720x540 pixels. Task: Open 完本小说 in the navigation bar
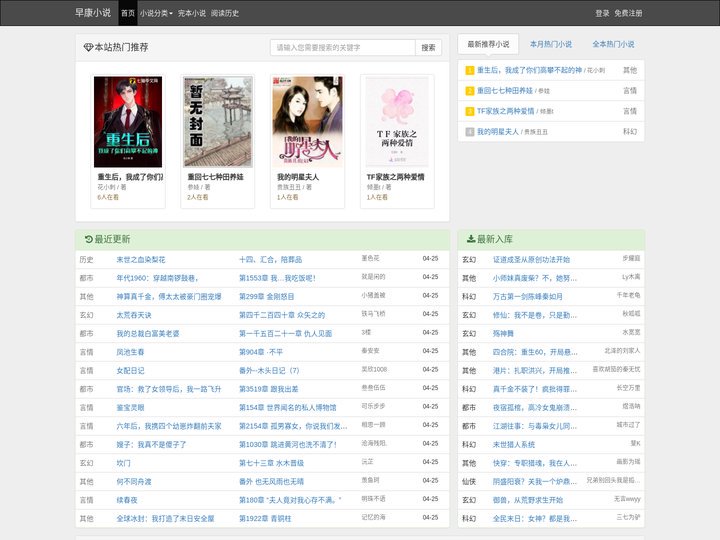[x=192, y=13]
